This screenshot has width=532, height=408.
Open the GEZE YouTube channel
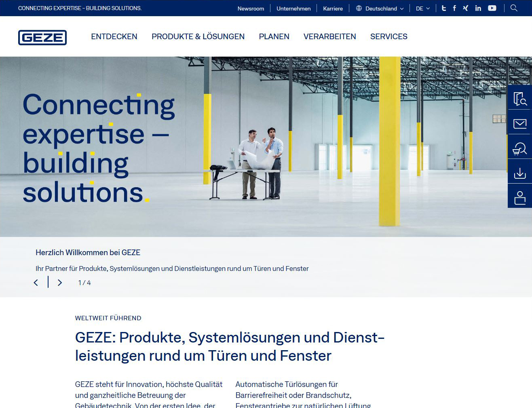click(492, 8)
